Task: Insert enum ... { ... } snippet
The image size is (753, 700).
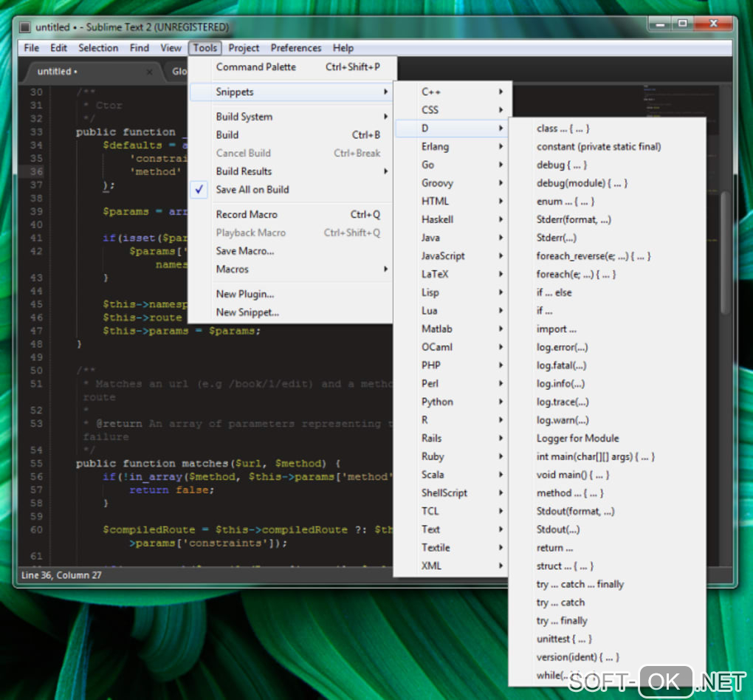Action: (x=608, y=202)
